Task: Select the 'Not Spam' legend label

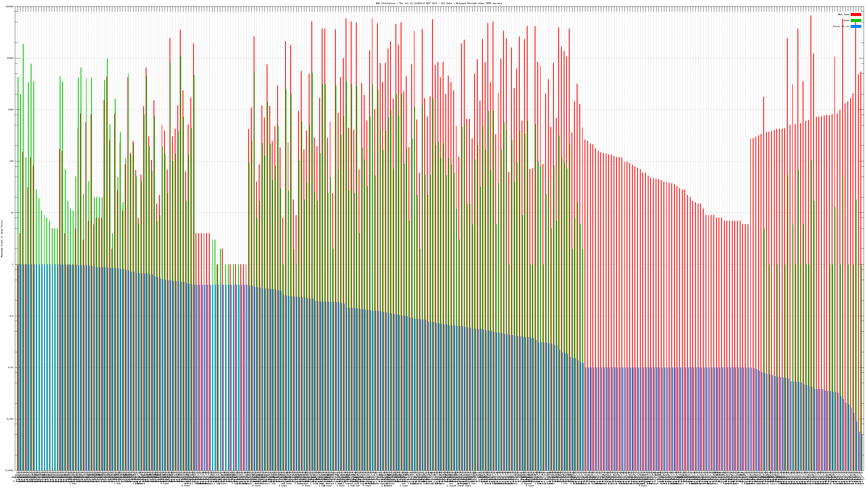Action: click(x=844, y=14)
